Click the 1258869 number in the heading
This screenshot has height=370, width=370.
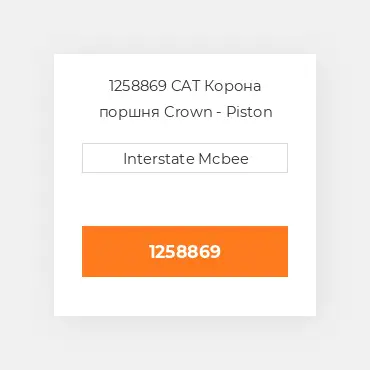tap(138, 86)
